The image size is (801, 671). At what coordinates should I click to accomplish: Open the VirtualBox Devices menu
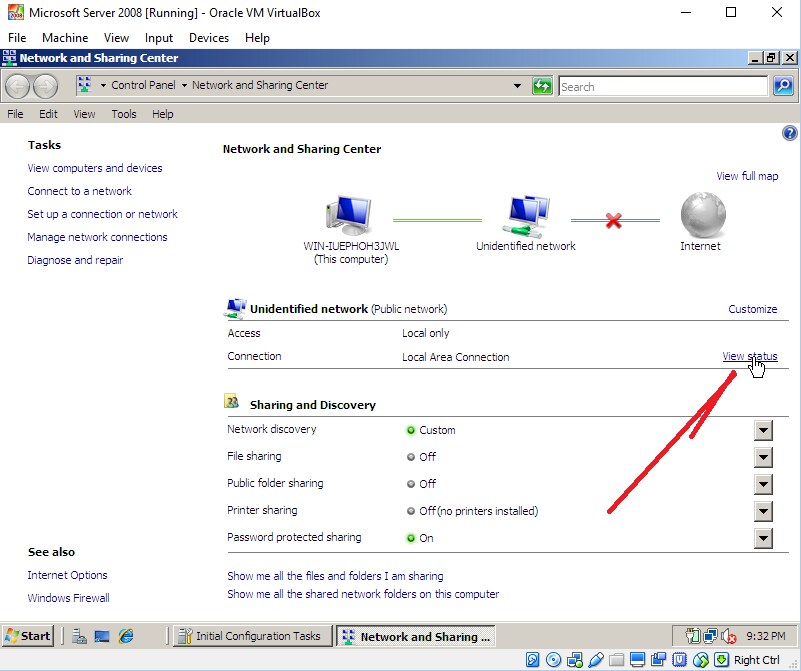click(209, 37)
